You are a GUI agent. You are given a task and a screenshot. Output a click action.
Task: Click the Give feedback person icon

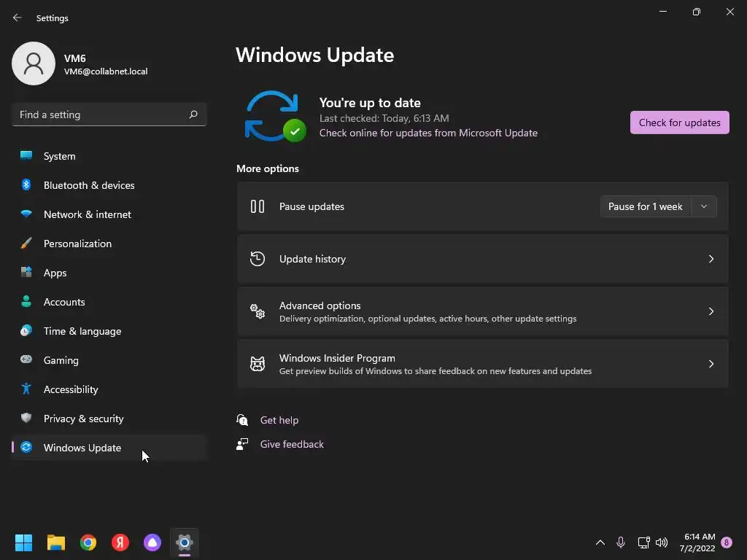tap(242, 444)
